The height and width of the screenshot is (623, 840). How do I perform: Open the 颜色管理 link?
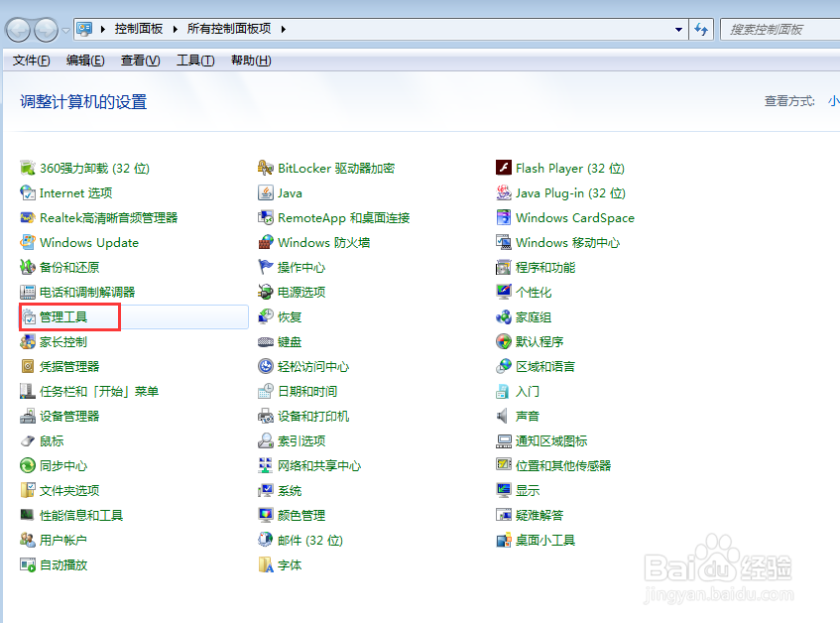tap(301, 515)
